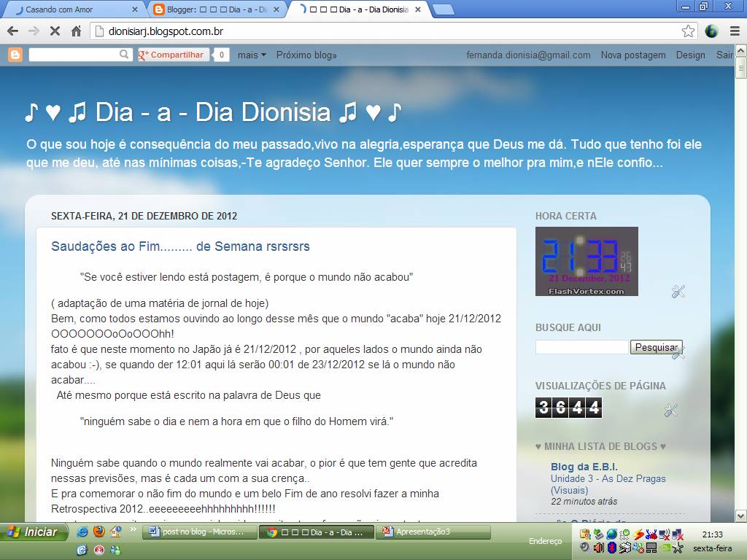Open the 'Unidade 3 - As Dez Pragas (Visuais)' post link
Screen dimensions: 747x560
(608, 484)
